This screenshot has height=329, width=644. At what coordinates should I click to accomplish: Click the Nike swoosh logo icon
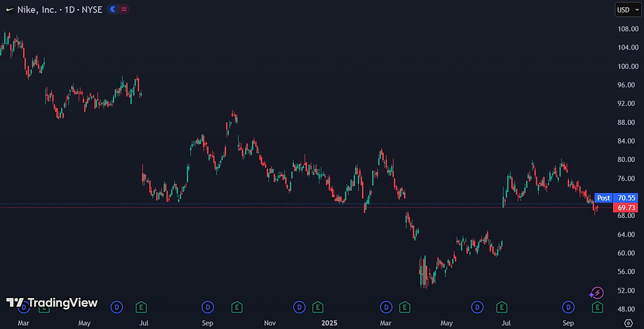click(x=9, y=9)
